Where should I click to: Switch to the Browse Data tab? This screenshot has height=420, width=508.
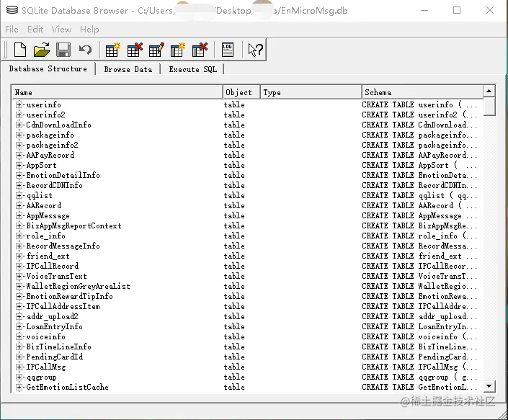(128, 69)
